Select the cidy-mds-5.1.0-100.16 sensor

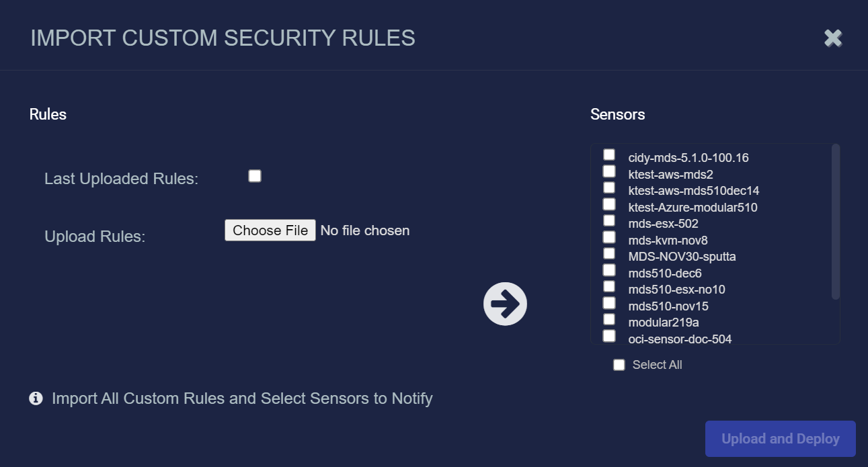609,154
